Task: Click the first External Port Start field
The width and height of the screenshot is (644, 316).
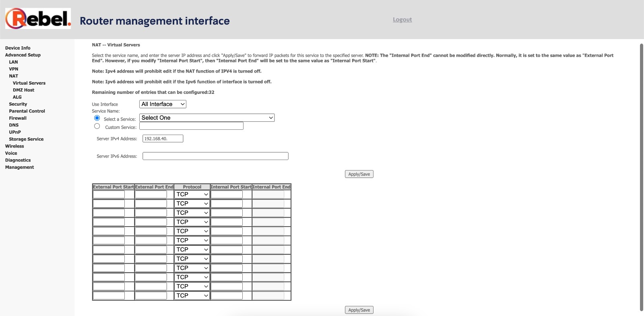Action: 109,194
